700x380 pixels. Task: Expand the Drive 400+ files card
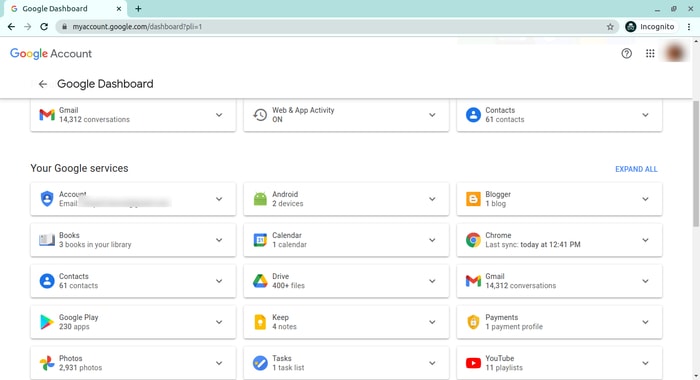pyautogui.click(x=432, y=281)
